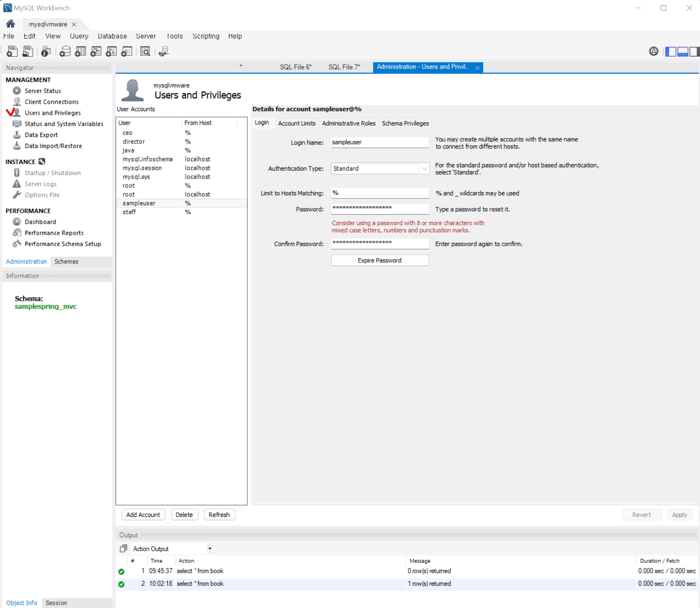Reconnect to DBMS toolbar icon
This screenshot has width=700, height=608.
[164, 51]
